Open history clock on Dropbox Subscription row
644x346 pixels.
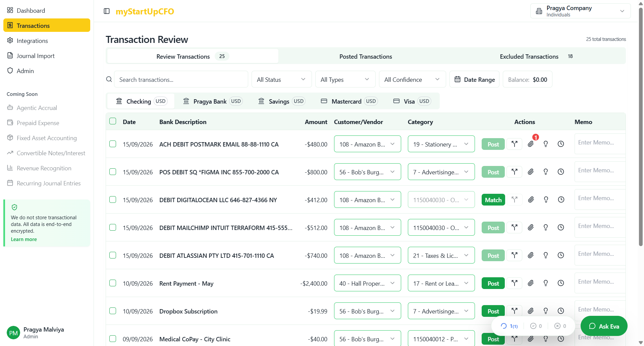[560, 311]
